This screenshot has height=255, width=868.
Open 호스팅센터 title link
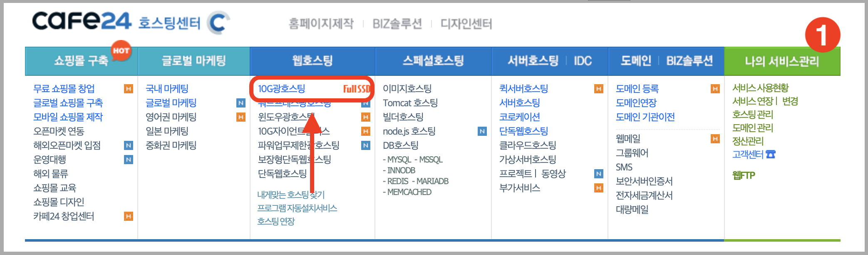click(x=169, y=23)
